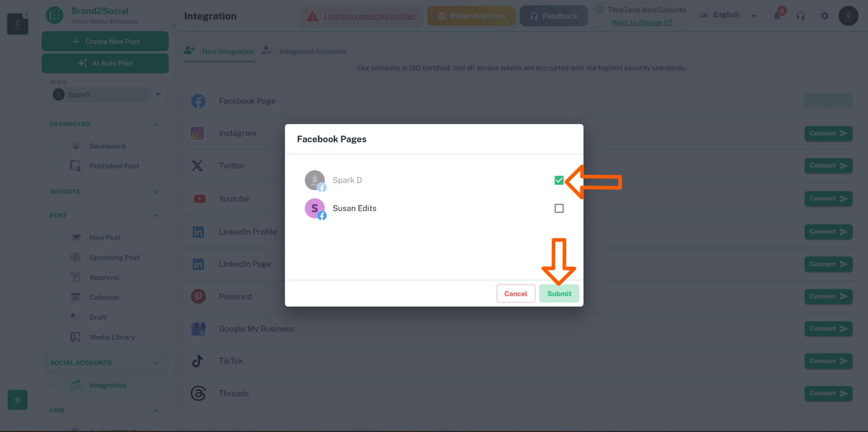Image resolution: width=868 pixels, height=432 pixels.
Task: Open the English language dropdown
Action: point(754,15)
